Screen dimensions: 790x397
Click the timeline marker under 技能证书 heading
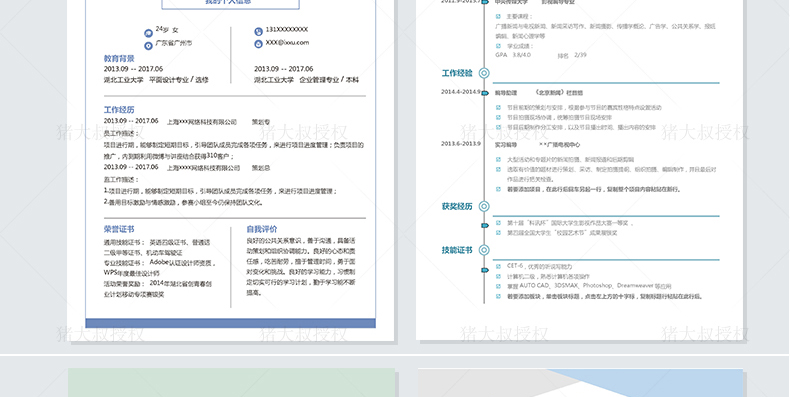pos(485,270)
